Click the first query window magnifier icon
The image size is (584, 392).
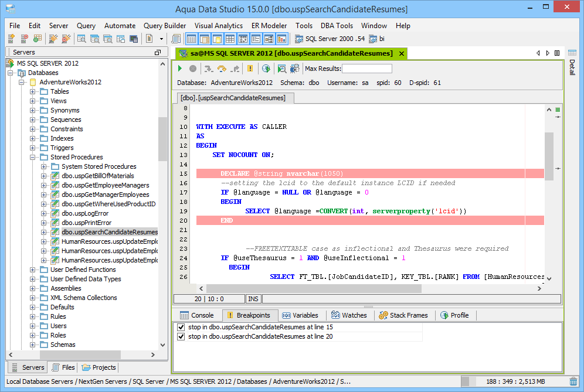point(82,38)
